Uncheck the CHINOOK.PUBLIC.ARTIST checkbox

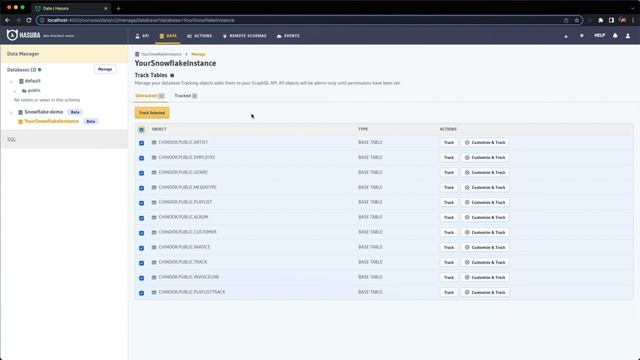[x=142, y=143]
